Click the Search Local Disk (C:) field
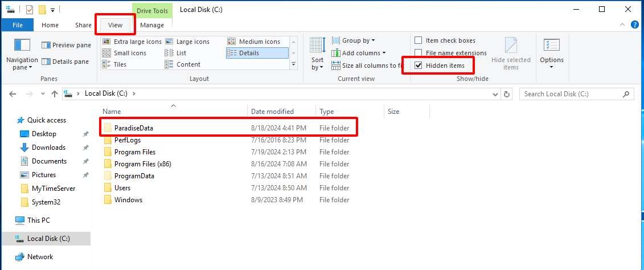Screen dimensions: 644x270 point(571,94)
